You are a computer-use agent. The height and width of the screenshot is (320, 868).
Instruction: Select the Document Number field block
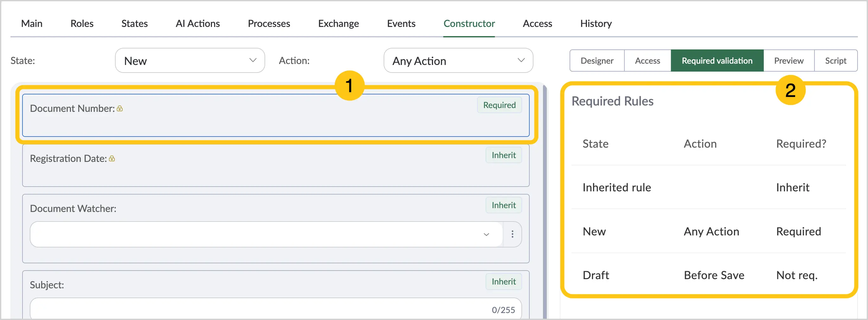click(x=276, y=115)
